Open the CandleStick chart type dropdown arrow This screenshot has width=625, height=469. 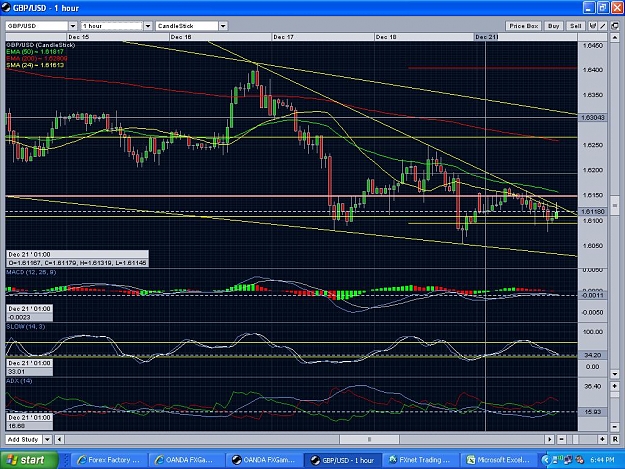tap(223, 26)
